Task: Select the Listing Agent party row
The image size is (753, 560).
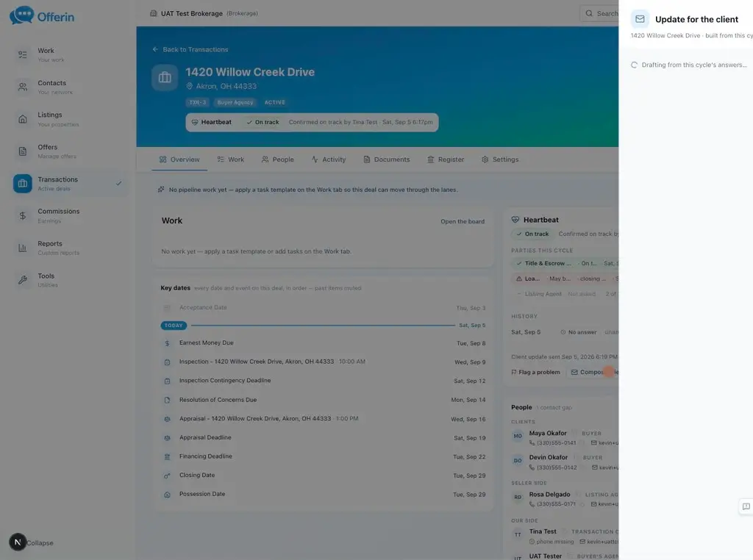Action: click(x=565, y=294)
